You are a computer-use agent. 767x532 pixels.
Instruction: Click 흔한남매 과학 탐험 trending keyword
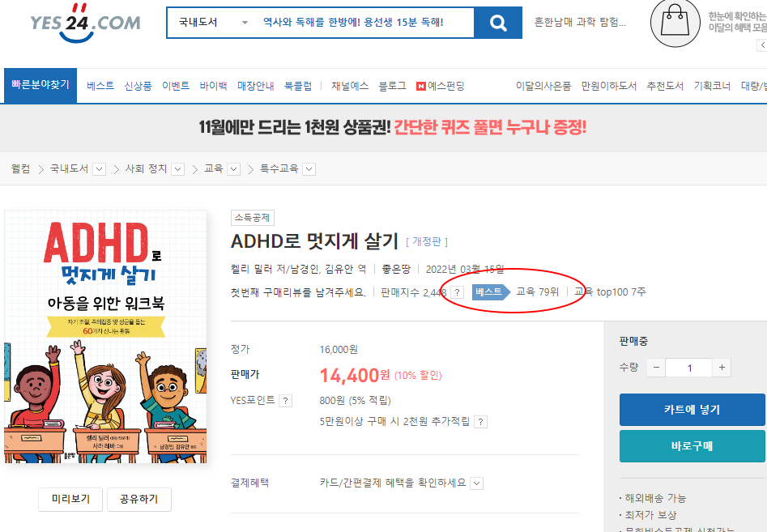580,23
